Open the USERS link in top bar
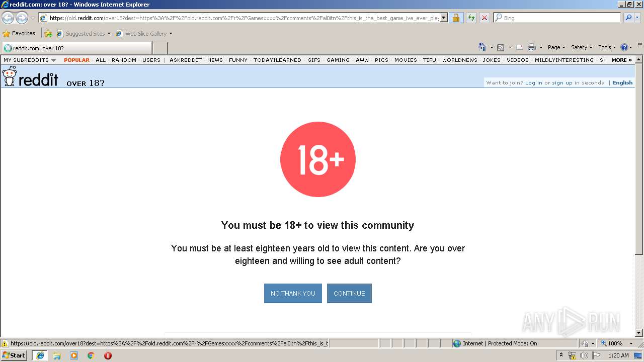Viewport: 644px width, 362px height. [x=151, y=60]
